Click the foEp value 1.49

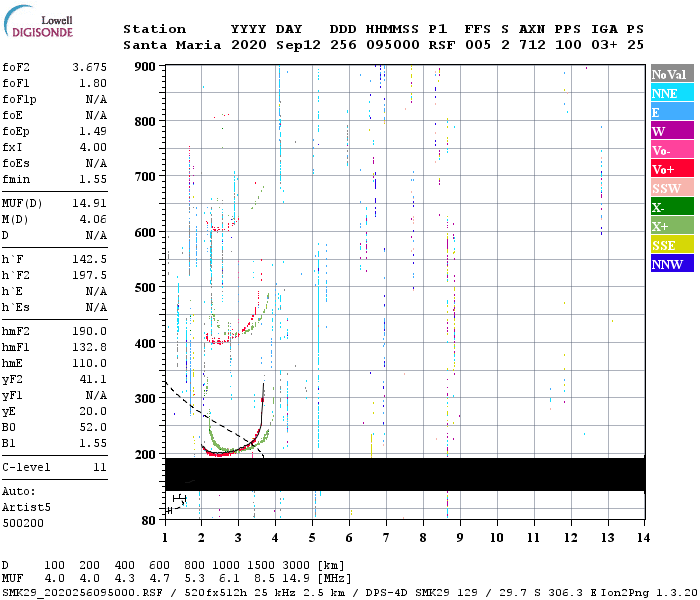coord(93,131)
